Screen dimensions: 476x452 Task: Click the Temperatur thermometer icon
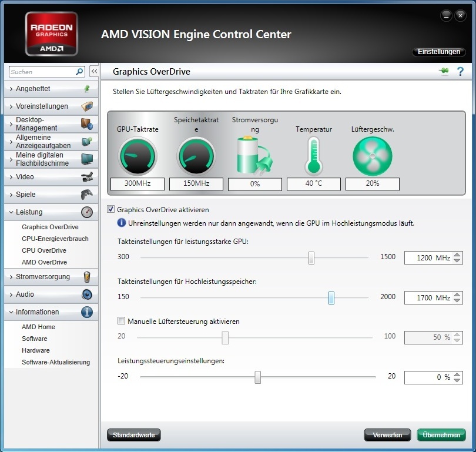314,156
